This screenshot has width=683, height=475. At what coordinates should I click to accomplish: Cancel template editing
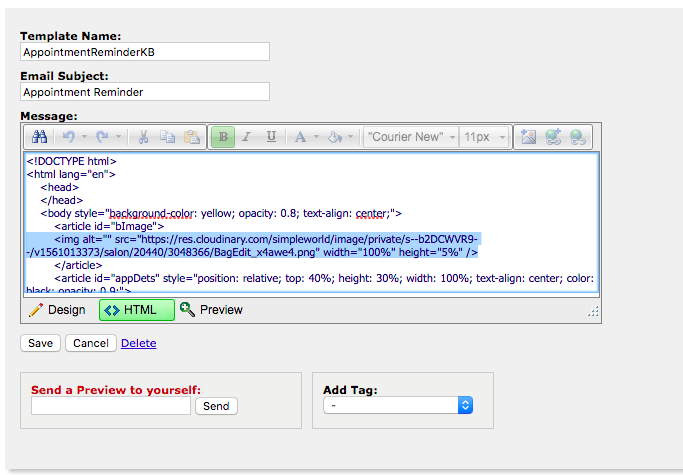[91, 343]
